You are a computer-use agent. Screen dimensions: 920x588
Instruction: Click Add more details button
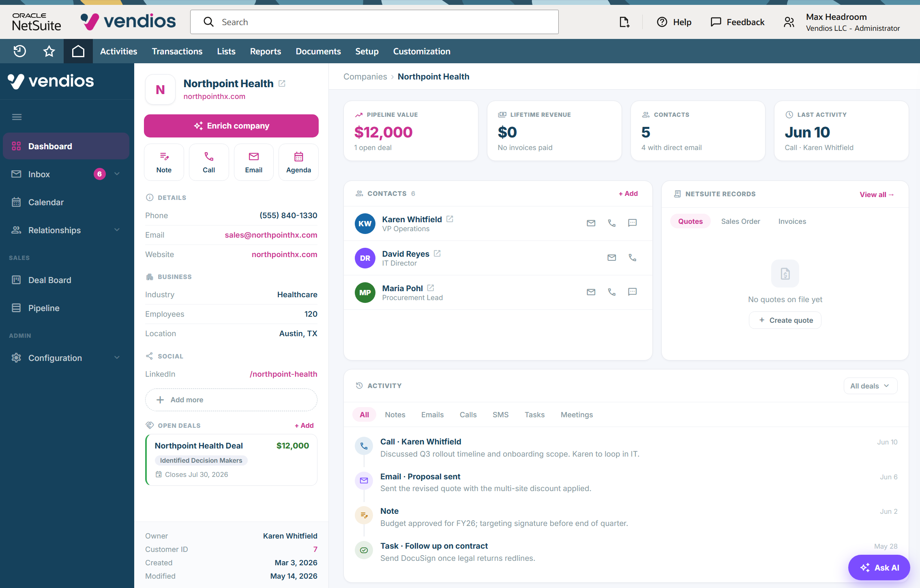click(231, 400)
